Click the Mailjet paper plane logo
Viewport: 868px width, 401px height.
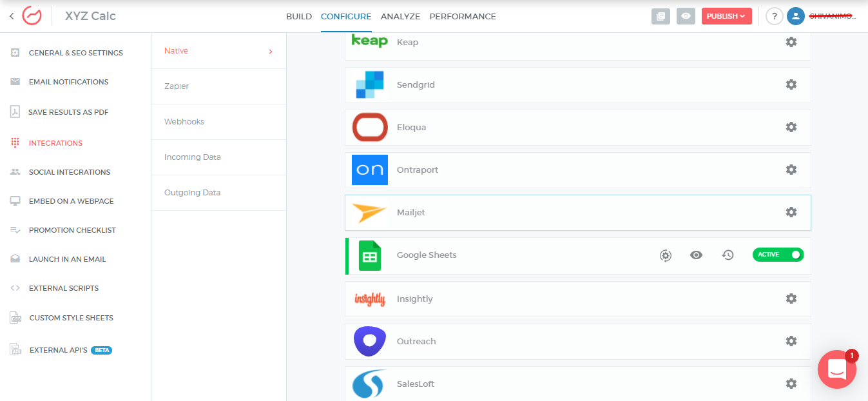(370, 212)
